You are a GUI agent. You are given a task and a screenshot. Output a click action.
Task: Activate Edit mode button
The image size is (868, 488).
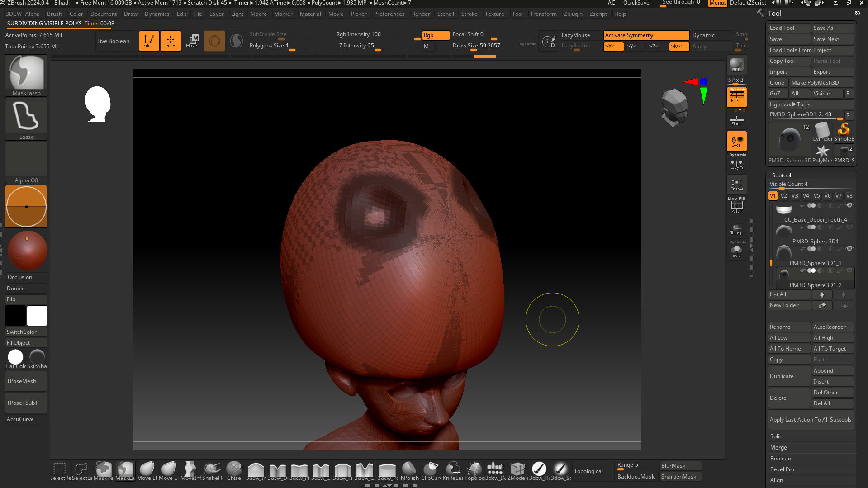(x=149, y=41)
